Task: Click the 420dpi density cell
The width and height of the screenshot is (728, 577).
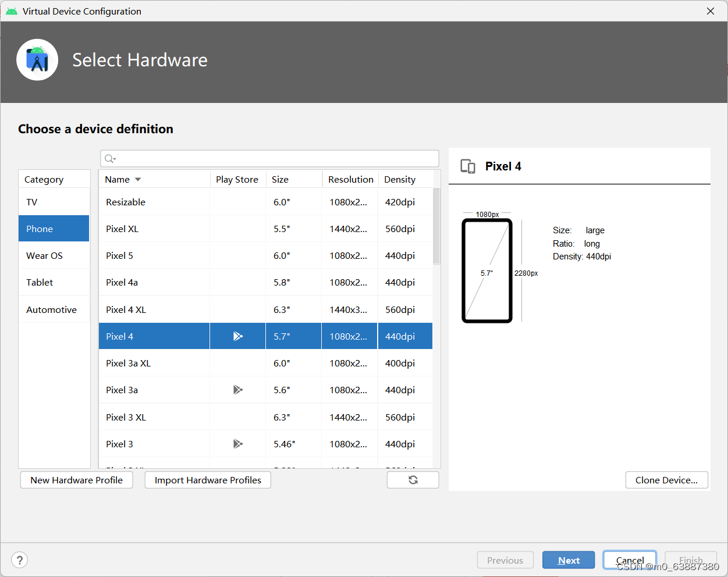Action: tap(406, 202)
